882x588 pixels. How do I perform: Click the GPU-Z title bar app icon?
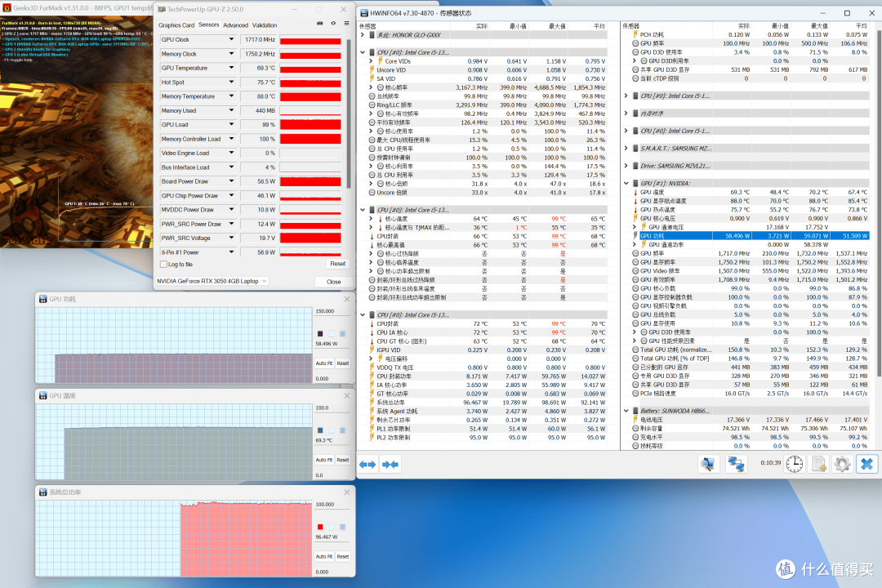[x=162, y=10]
